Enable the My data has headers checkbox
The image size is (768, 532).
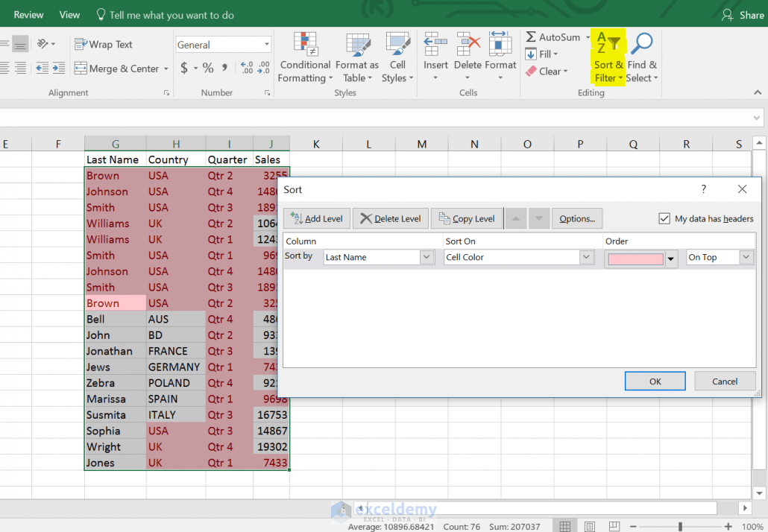664,218
